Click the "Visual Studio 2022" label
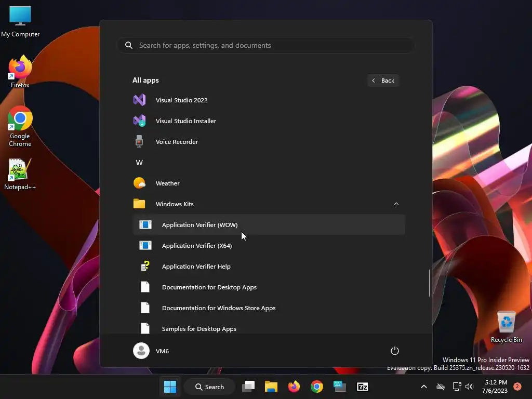The height and width of the screenshot is (399, 532). (x=181, y=100)
